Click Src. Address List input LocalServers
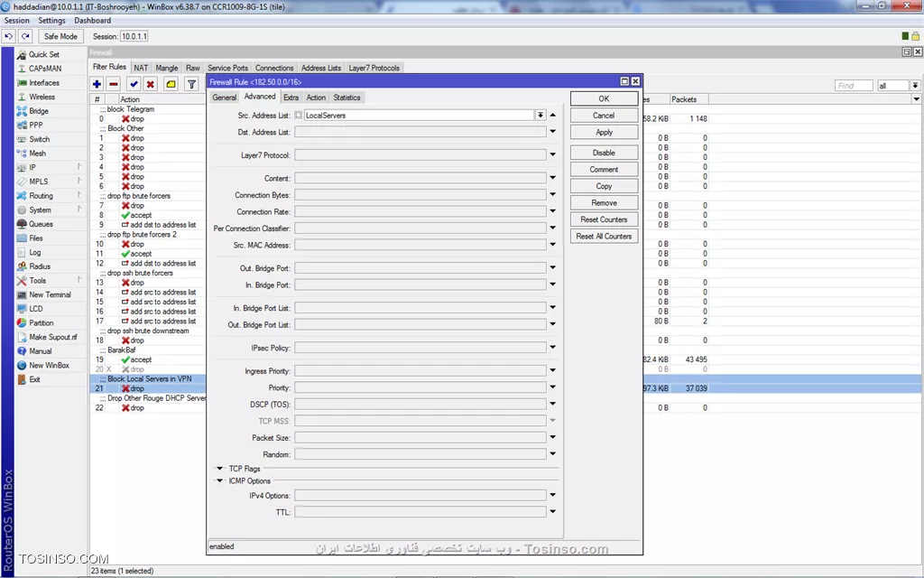The height and width of the screenshot is (578, 924). 419,116
